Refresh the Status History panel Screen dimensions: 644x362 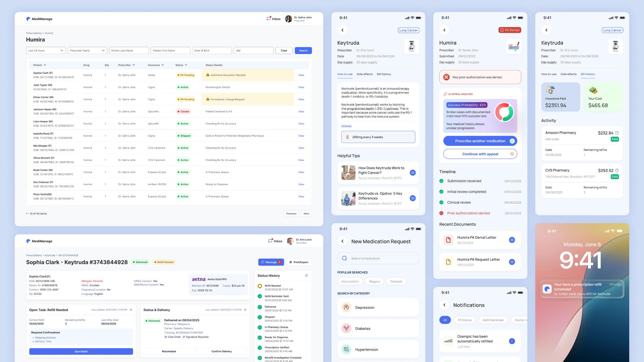click(x=306, y=276)
